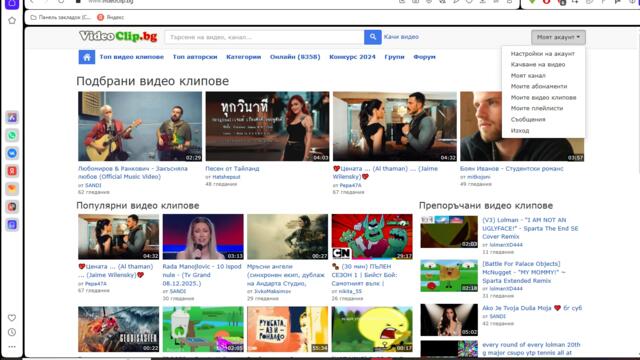Open the three-dots sidebar menu
The height and width of the screenshot is (360, 640).
tap(12, 347)
